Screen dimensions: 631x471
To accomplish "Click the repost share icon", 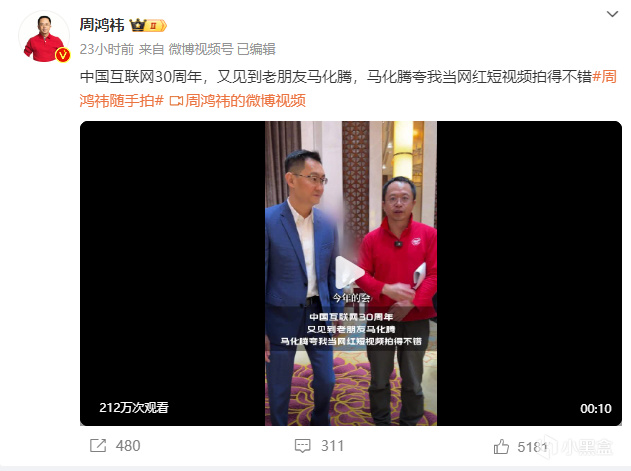I will point(98,446).
